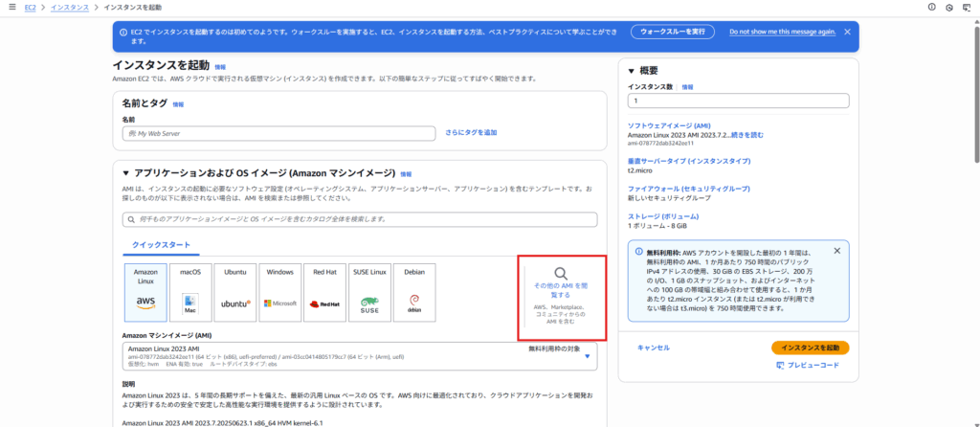Click the clock-style icon in top bar
The height and width of the screenshot is (427, 980).
pyautogui.click(x=949, y=8)
